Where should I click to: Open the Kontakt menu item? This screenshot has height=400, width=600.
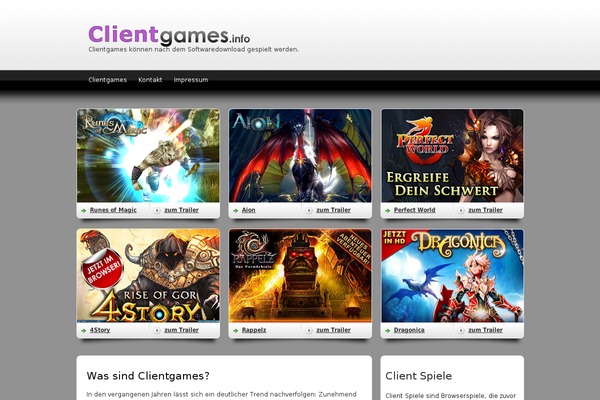pyautogui.click(x=150, y=80)
